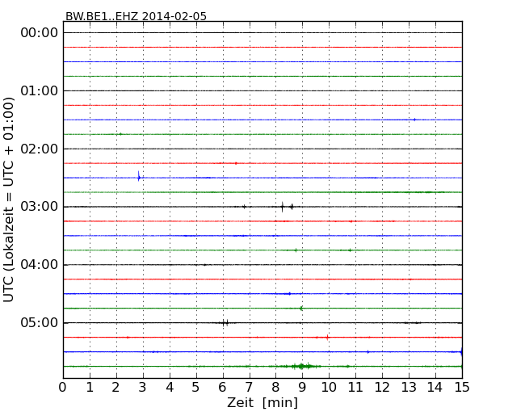The width and height of the screenshot is (525, 420).
Task: Click the x-axis tick label 10
Action: pyautogui.click(x=329, y=388)
